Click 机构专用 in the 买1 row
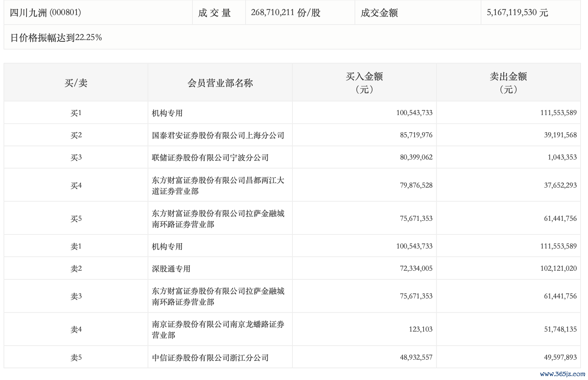 [167, 113]
